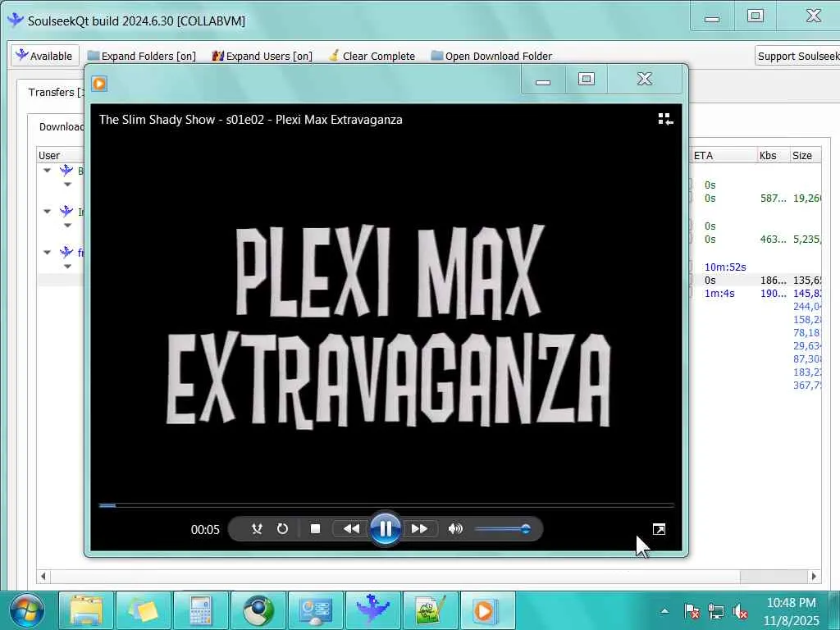Image resolution: width=840 pixels, height=630 pixels.
Task: Stop video playback
Action: [x=316, y=529]
